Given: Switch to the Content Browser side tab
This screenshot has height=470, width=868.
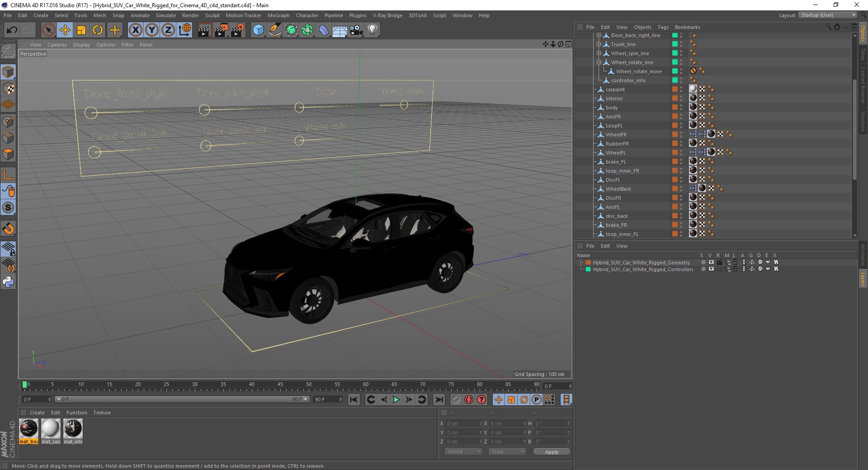Looking at the screenshot, I should [x=863, y=85].
